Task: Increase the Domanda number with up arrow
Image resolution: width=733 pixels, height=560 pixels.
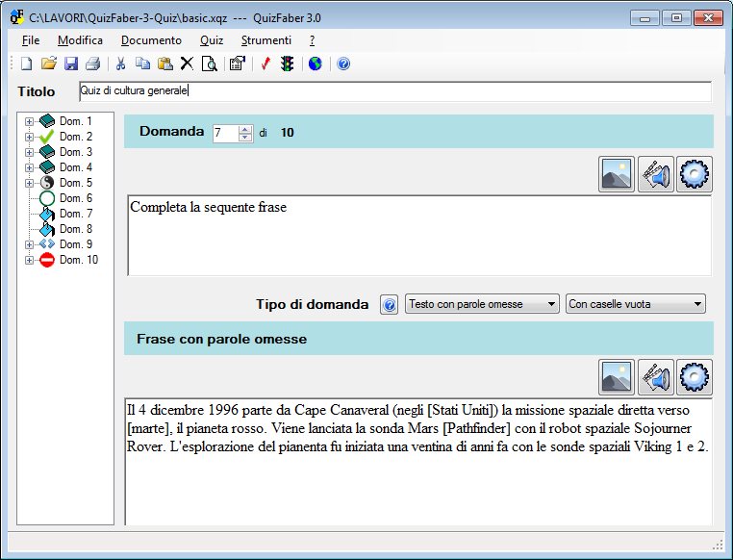Action: 245,128
